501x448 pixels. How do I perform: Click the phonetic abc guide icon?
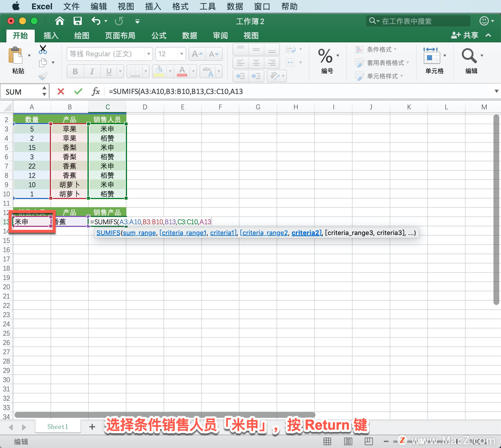208,71
